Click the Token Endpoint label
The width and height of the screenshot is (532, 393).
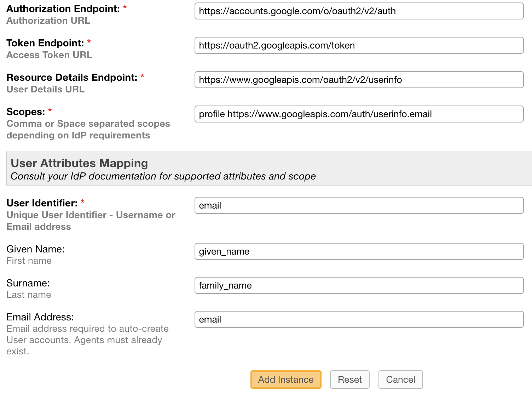(x=45, y=43)
